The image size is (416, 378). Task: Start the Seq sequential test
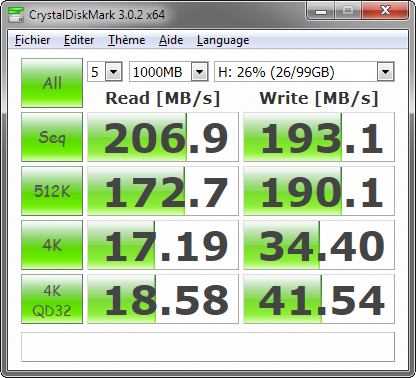click(x=52, y=137)
